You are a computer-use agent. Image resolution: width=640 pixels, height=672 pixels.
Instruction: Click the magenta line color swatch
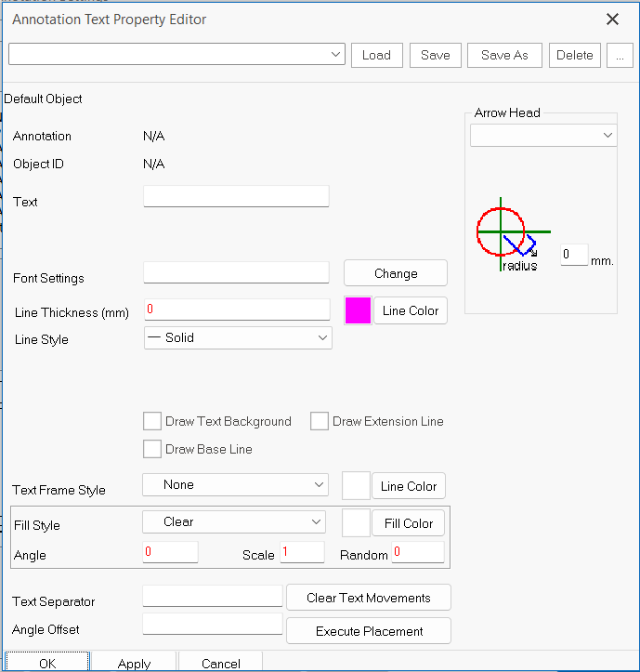tap(358, 310)
